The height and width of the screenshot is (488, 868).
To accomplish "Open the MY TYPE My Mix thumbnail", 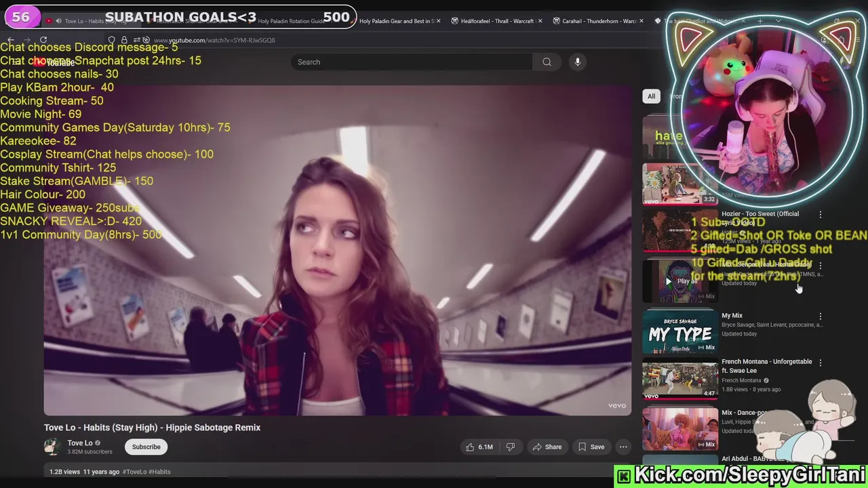I will (679, 331).
